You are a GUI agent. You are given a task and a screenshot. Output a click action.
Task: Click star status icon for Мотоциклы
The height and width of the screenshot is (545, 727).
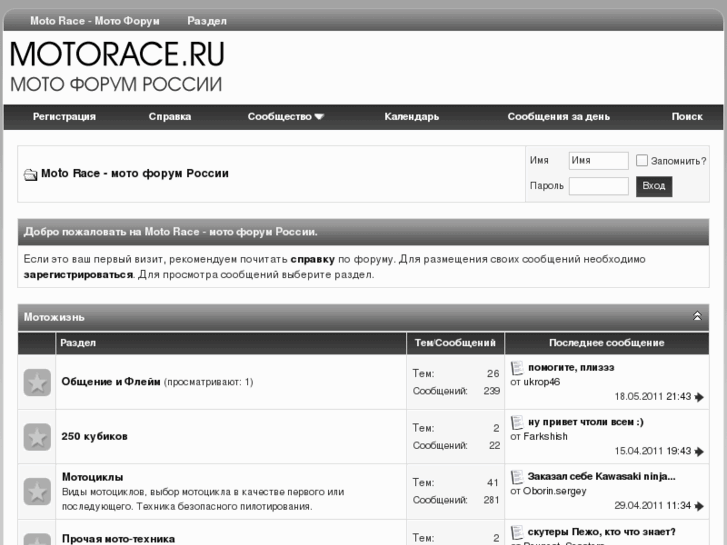pyautogui.click(x=37, y=492)
